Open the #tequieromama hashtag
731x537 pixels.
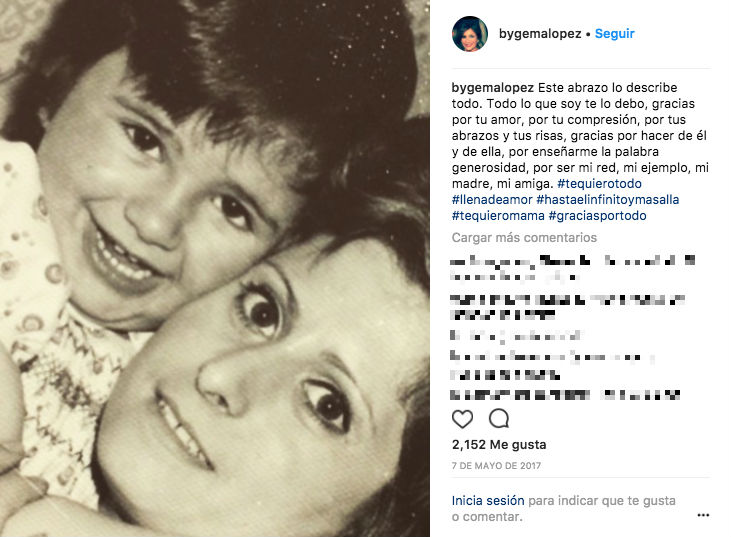498,215
